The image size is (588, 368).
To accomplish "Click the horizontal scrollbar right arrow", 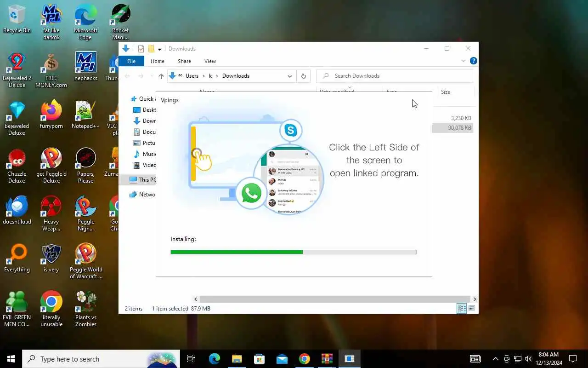I will pos(475,299).
